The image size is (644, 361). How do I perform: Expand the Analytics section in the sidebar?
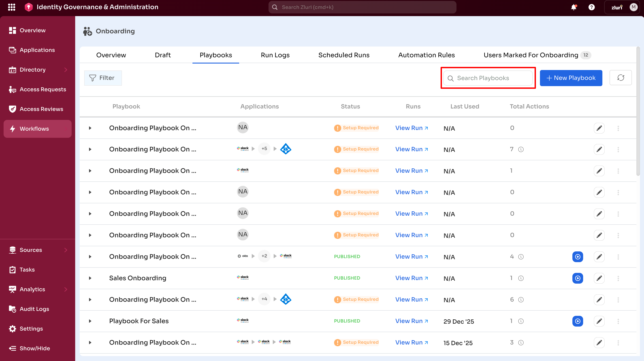66,289
